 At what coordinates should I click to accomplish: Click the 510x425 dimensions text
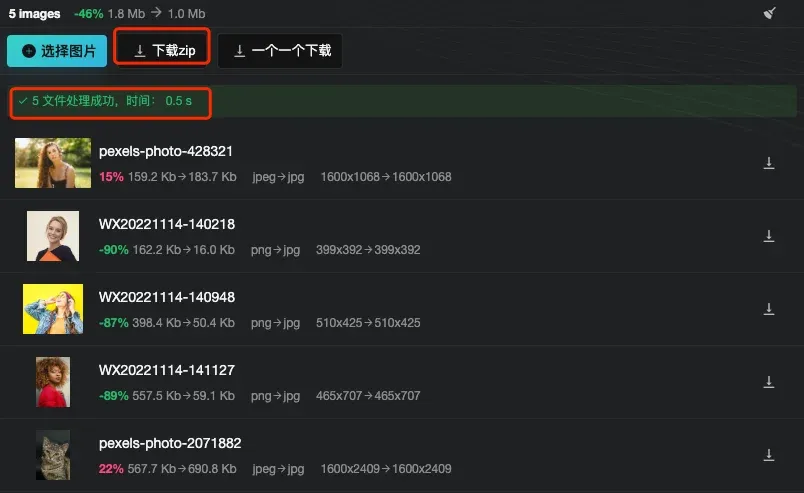click(368, 323)
